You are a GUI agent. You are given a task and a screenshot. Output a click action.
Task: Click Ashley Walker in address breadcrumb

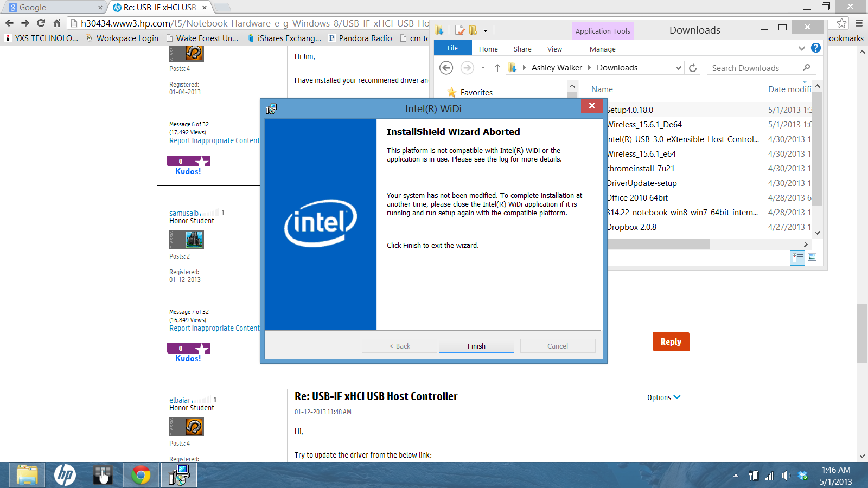pyautogui.click(x=557, y=68)
